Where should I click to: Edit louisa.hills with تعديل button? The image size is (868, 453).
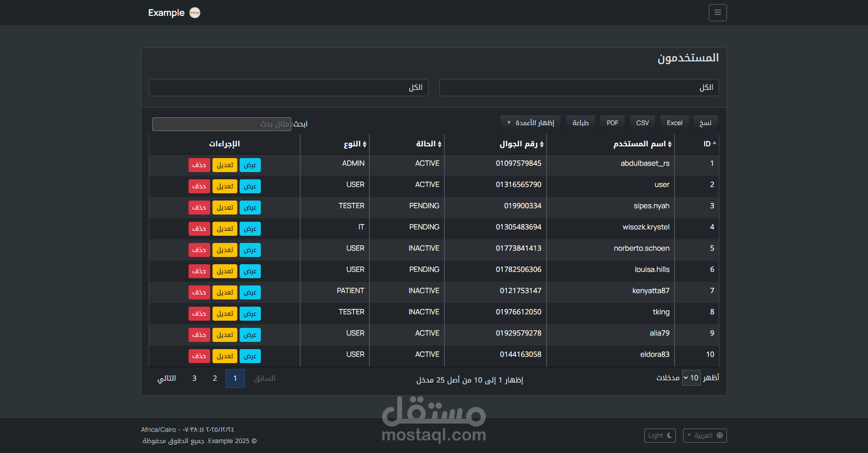tap(225, 271)
